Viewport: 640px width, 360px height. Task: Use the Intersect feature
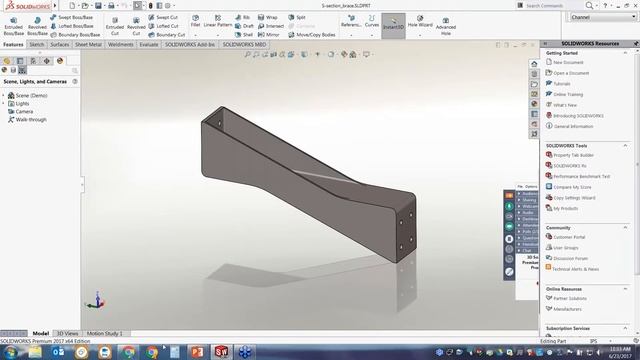pos(271,26)
